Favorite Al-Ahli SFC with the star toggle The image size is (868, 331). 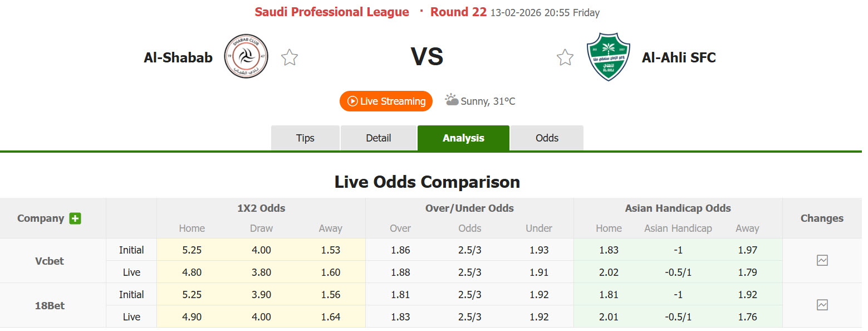[565, 57]
